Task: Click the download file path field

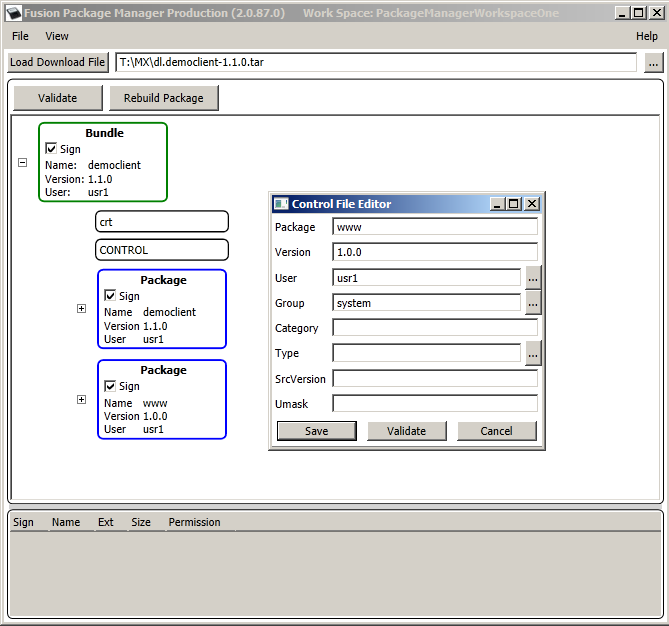Action: 375,62
